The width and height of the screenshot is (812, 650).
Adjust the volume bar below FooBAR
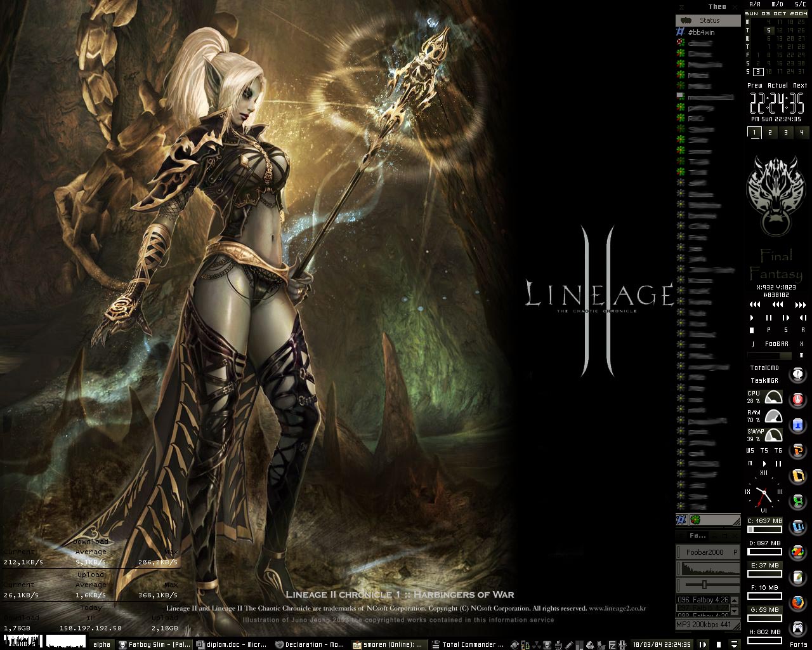[x=770, y=356]
